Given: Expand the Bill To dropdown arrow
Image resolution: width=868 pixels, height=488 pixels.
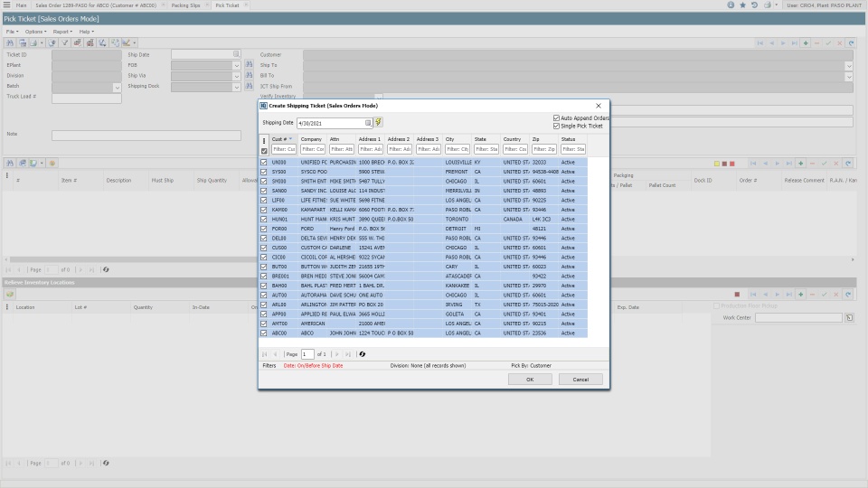Looking at the screenshot, I should click(x=849, y=76).
